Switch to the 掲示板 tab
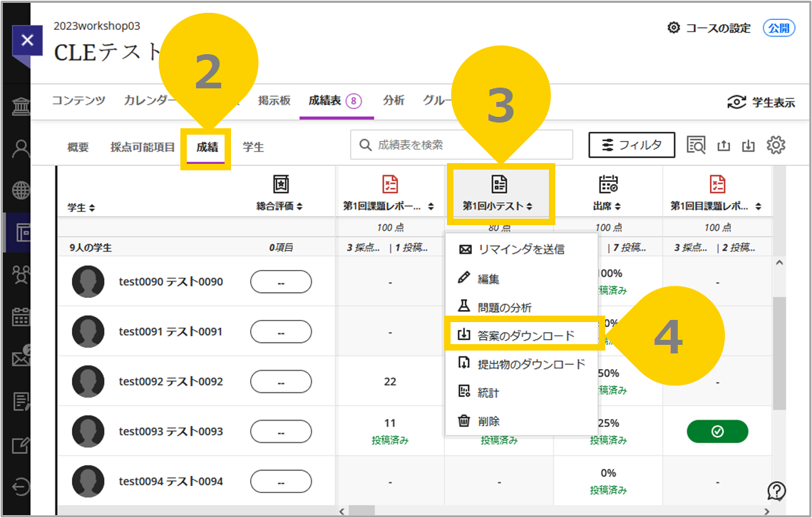The image size is (812, 518). (274, 100)
